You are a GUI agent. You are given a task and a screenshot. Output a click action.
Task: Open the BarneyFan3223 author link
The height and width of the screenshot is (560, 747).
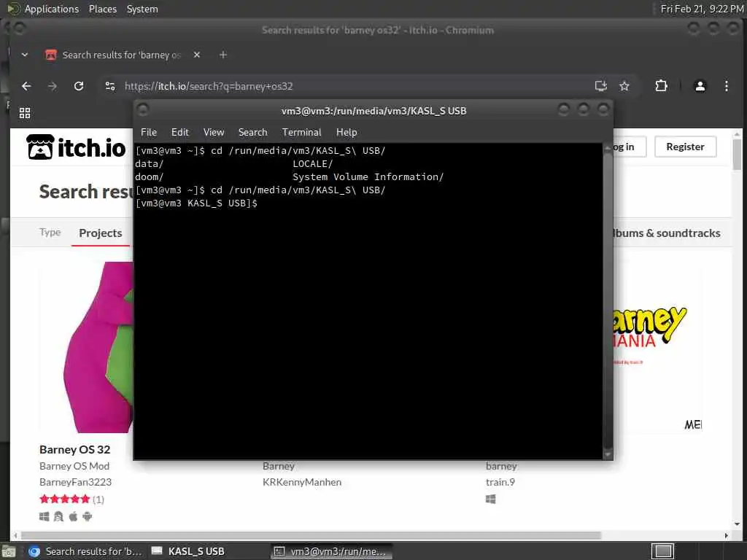tap(75, 482)
